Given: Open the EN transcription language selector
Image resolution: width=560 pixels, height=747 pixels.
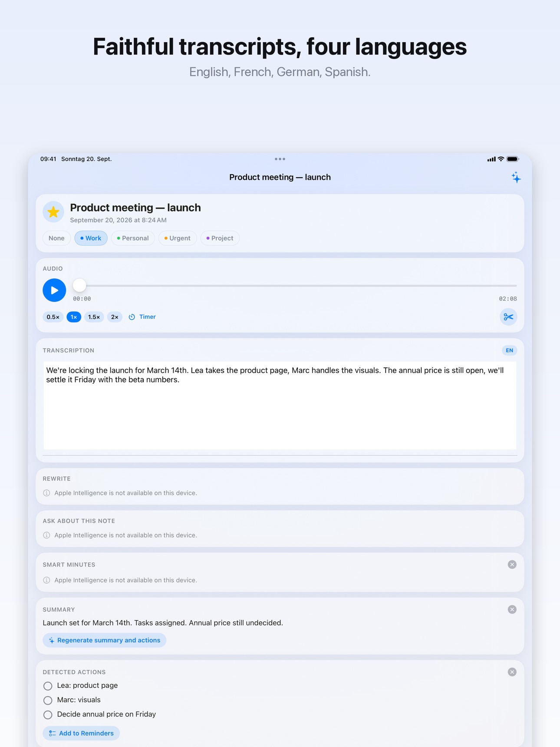Looking at the screenshot, I should (x=509, y=350).
